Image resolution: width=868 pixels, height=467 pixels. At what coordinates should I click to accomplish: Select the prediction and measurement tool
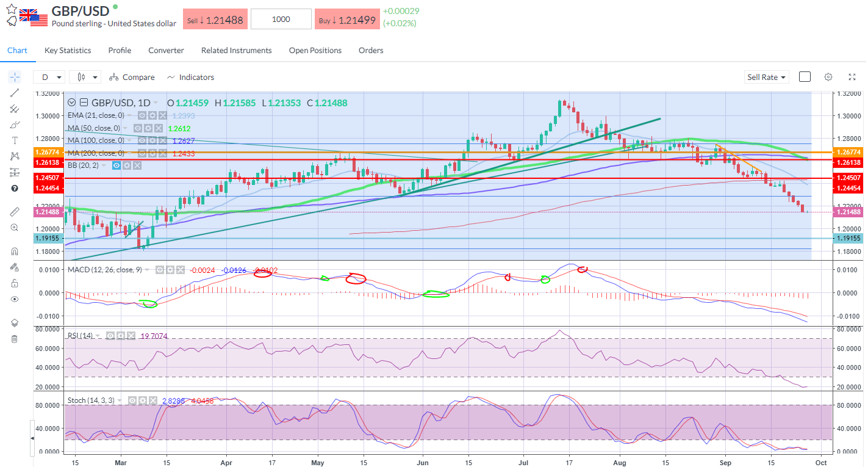15,172
